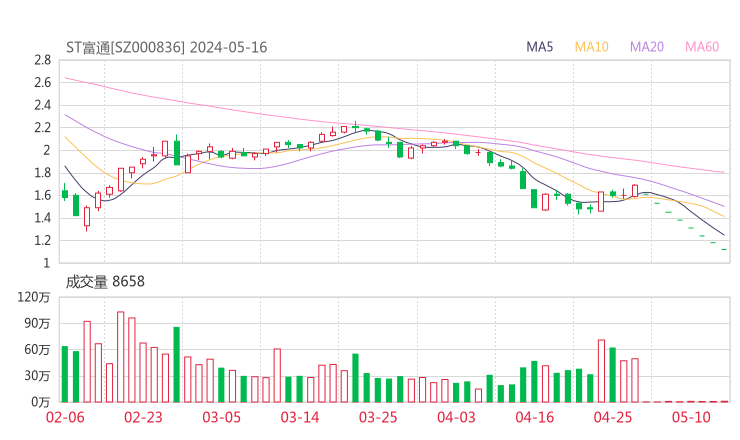Select the 03-25 date axis label

[378, 417]
